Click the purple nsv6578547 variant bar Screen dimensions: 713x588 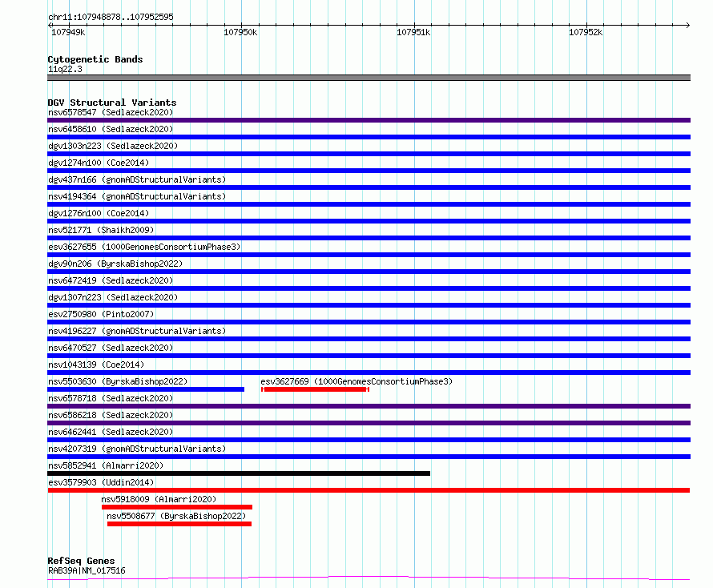(369, 120)
